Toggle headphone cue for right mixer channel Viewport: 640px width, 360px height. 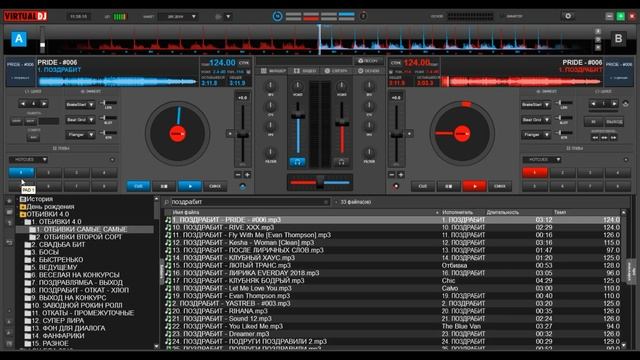pyautogui.click(x=341, y=162)
